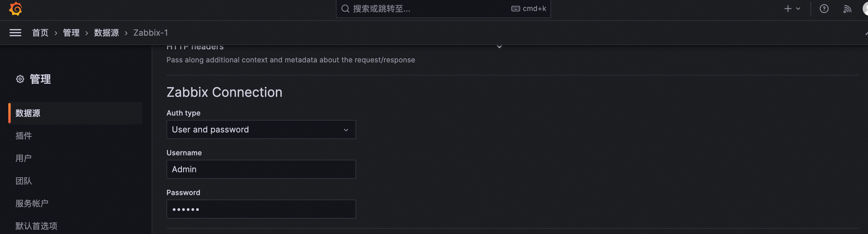Viewport: 868px width, 234px height.
Task: Focus the Password input field
Action: [261, 209]
